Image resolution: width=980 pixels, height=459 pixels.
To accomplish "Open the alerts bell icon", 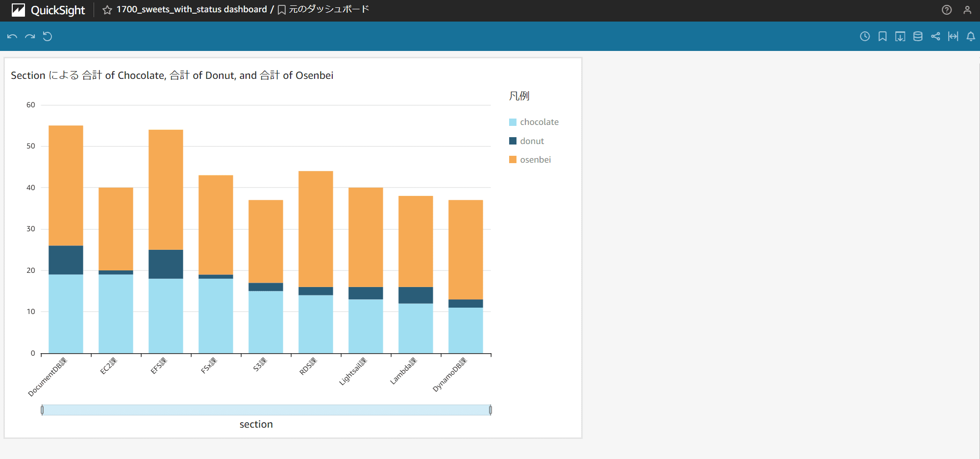I will point(971,36).
